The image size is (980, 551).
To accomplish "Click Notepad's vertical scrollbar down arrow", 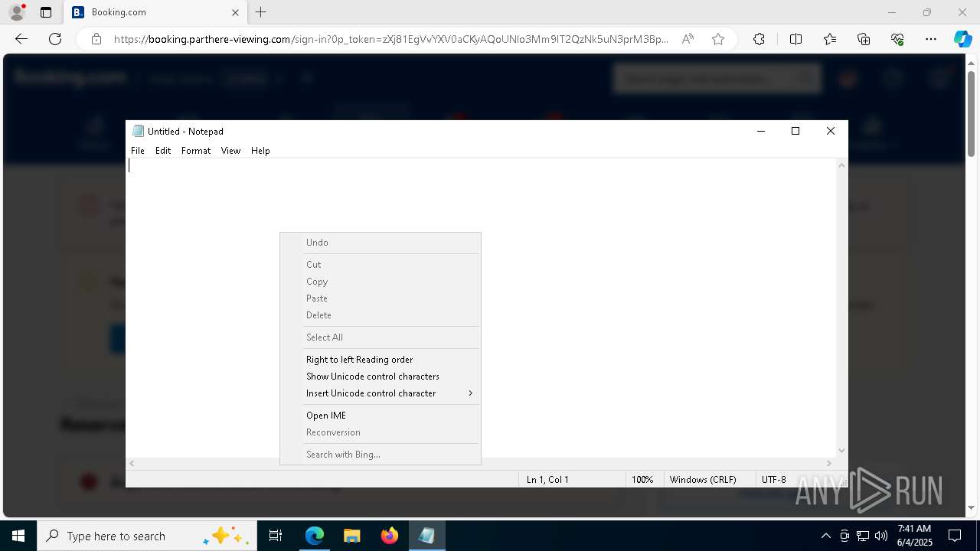I will [842, 451].
